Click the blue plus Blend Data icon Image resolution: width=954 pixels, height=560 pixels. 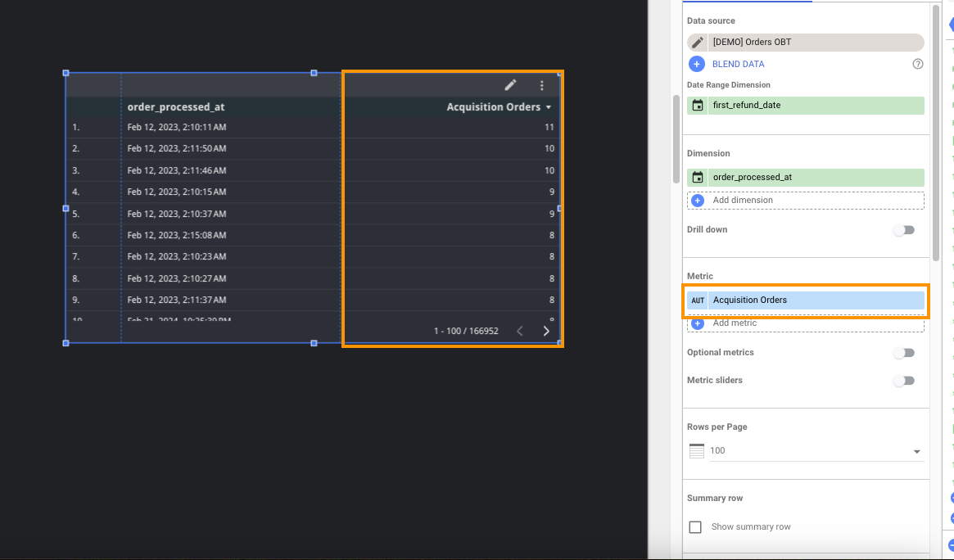697,64
